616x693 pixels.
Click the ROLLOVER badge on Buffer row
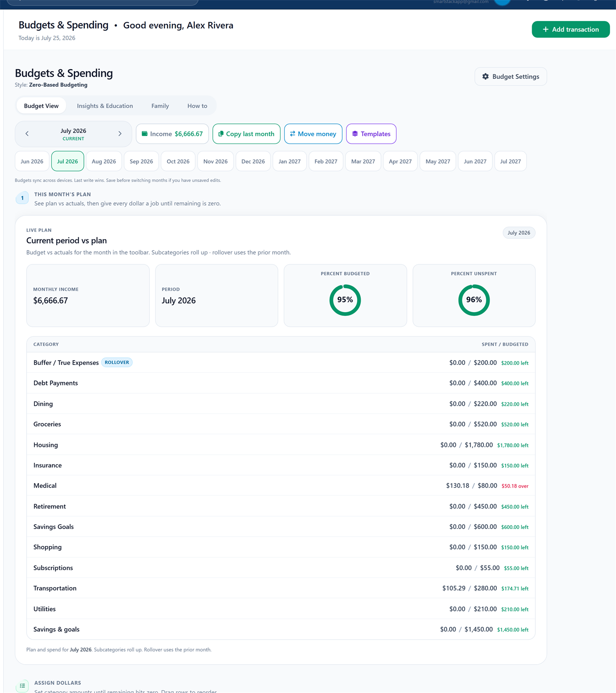117,363
